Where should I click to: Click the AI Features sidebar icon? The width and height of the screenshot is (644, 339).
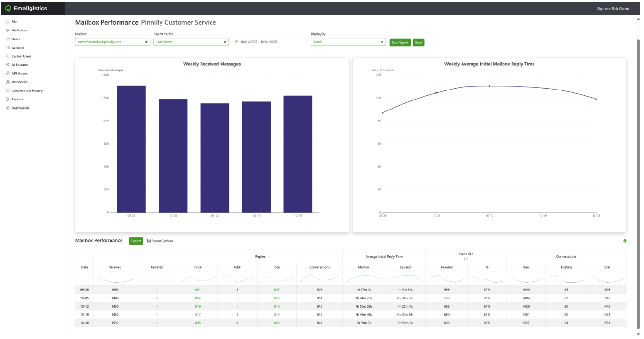(8, 65)
